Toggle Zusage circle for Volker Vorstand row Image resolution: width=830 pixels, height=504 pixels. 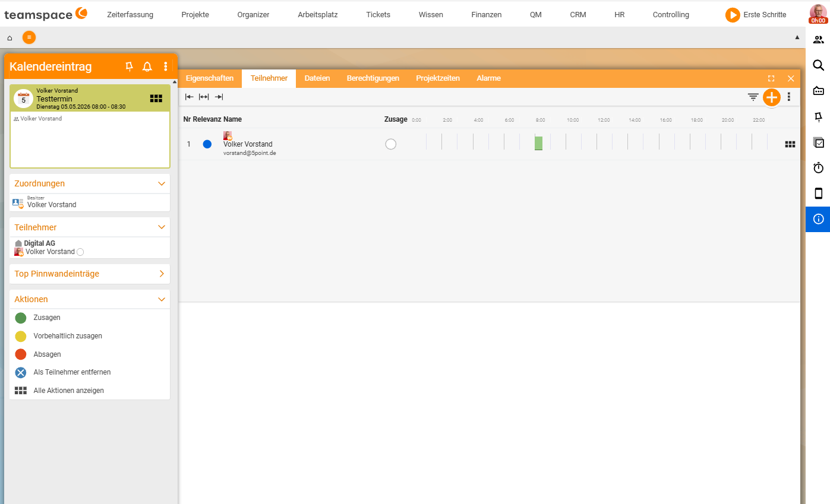390,144
